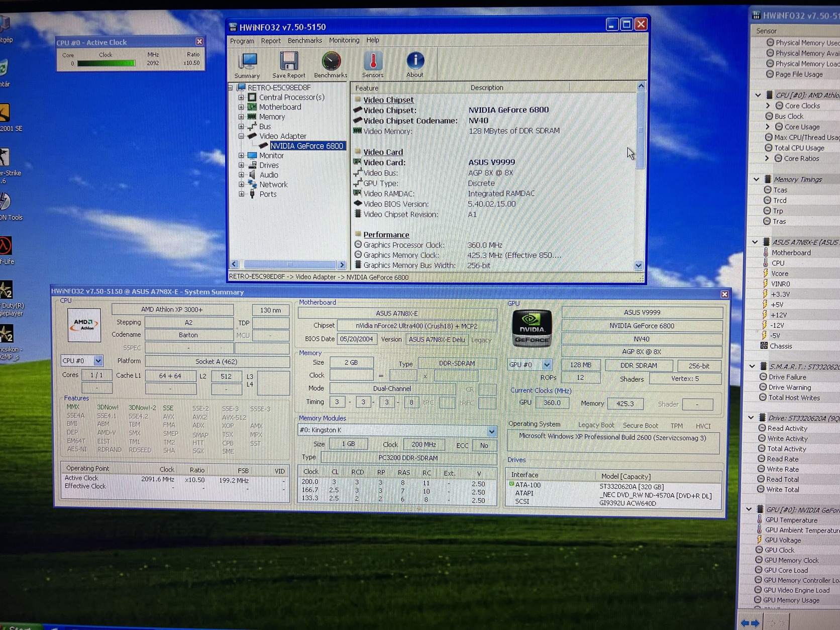Click the left arrow button in sensor window
The height and width of the screenshot is (630, 840).
[x=745, y=623]
